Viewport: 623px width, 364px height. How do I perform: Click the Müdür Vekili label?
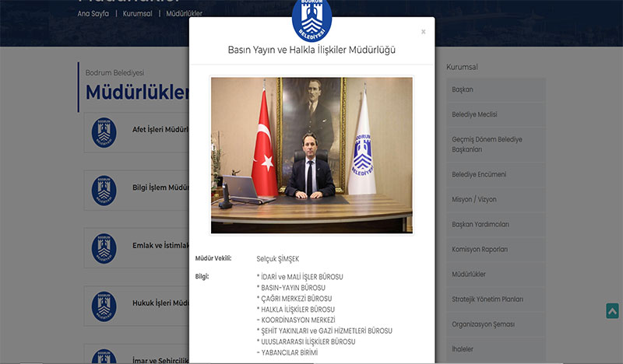(x=213, y=258)
